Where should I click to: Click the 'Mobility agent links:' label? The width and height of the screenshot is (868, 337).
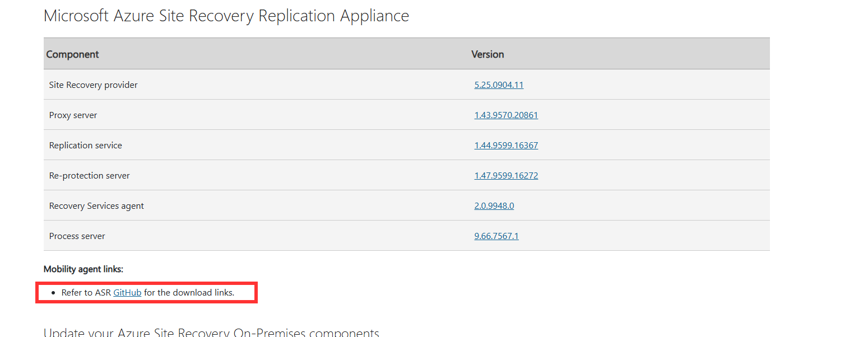(83, 269)
